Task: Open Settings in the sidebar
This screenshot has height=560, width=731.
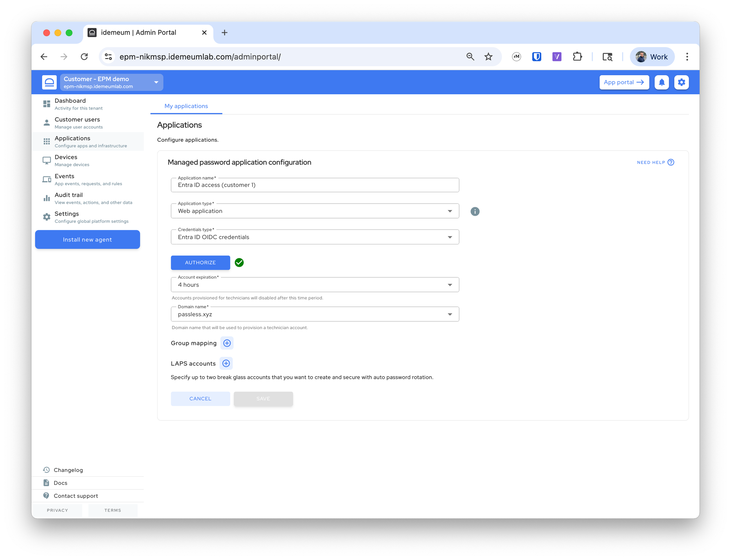Action: tap(88, 217)
